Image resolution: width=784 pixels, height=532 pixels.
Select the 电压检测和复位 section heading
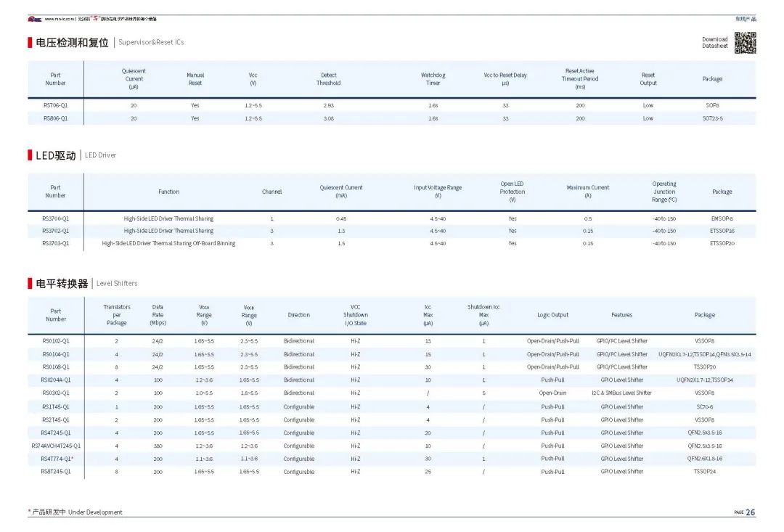72,43
